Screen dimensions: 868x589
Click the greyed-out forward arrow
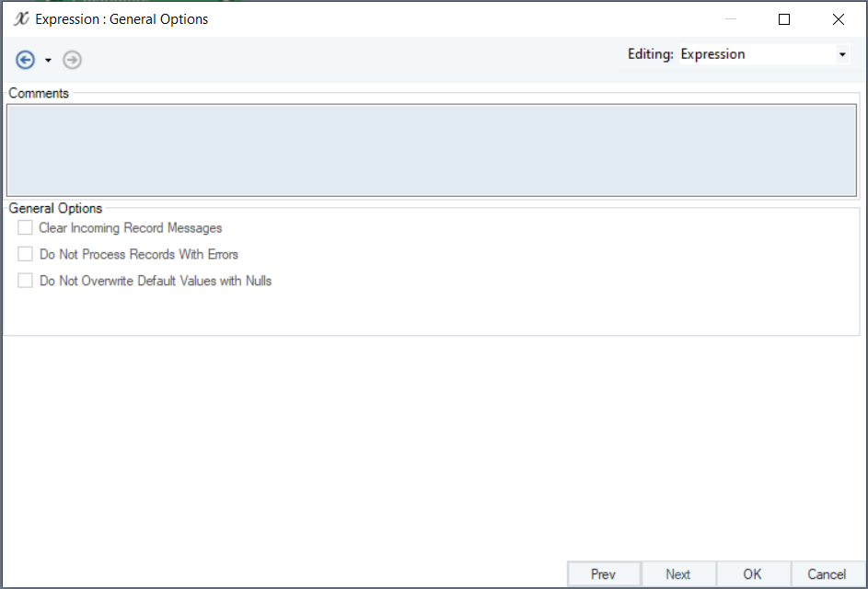pyautogui.click(x=72, y=60)
